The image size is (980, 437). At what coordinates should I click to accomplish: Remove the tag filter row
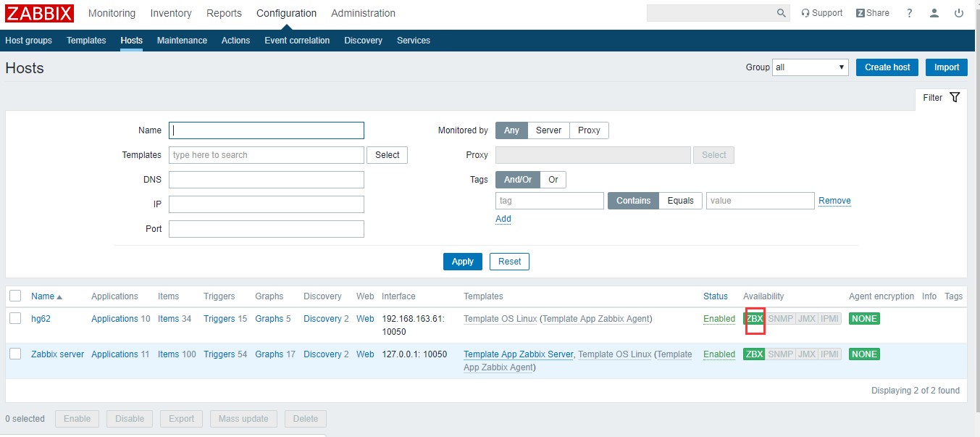834,201
